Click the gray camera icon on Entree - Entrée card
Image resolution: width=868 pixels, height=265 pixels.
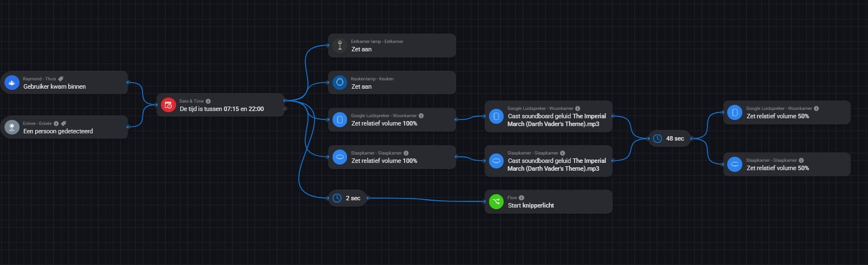click(x=12, y=127)
